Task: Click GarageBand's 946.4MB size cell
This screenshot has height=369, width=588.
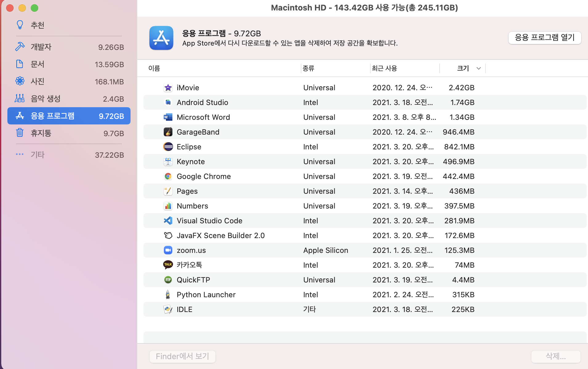Action: (458, 132)
